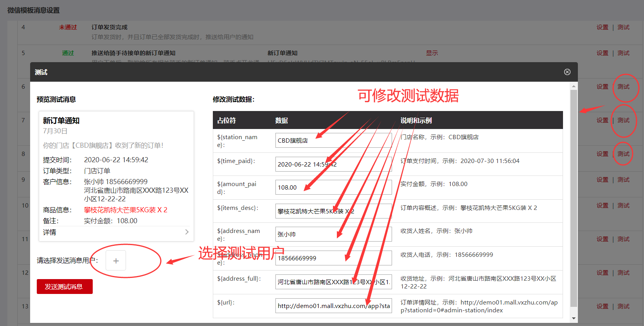
Task: Click the plus icon to add test user
Action: (x=116, y=261)
